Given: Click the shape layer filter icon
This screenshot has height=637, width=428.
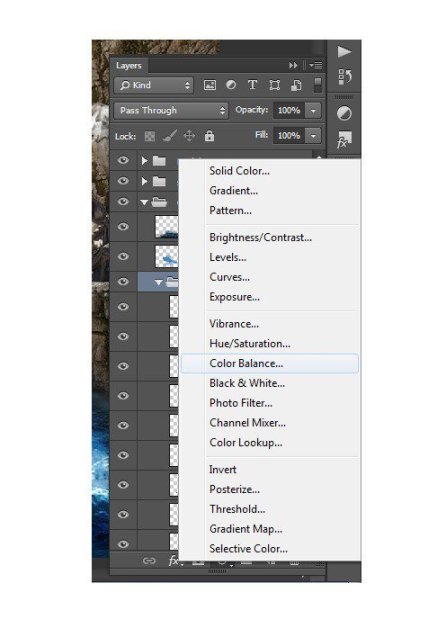Looking at the screenshot, I should point(275,85).
